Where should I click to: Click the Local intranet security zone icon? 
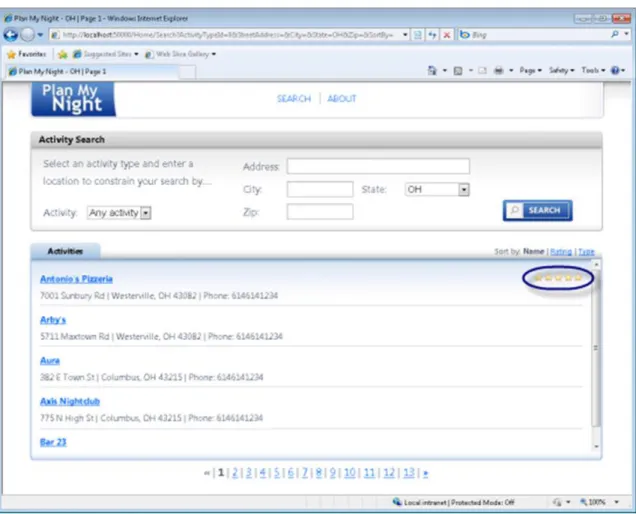click(x=397, y=502)
